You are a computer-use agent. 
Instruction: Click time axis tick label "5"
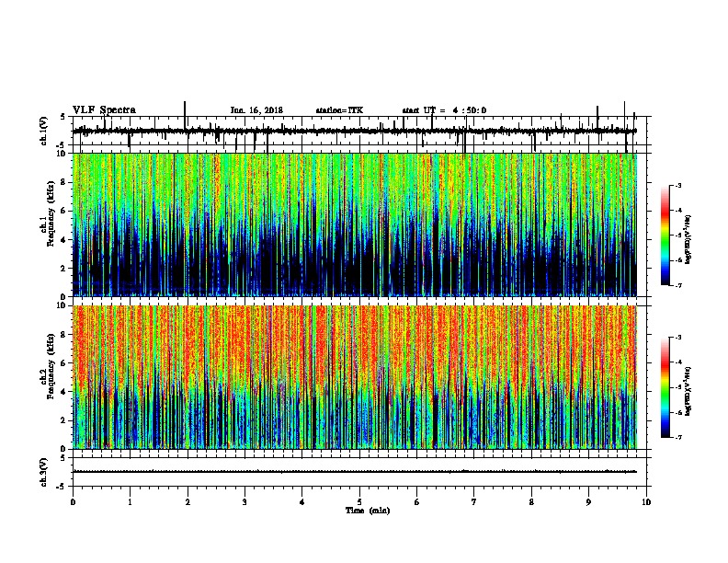359,502
